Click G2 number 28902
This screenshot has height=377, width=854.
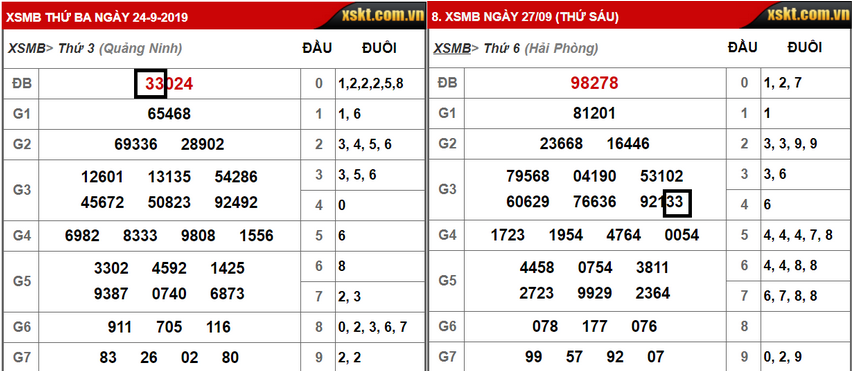coord(203,144)
